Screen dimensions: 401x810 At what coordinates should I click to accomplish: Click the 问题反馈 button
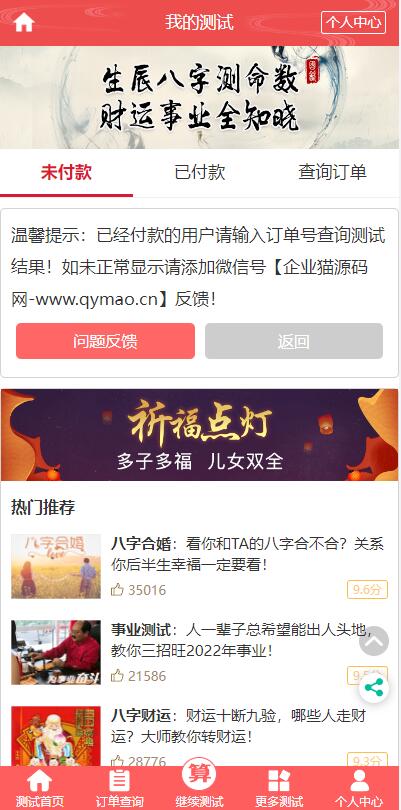coord(105,341)
